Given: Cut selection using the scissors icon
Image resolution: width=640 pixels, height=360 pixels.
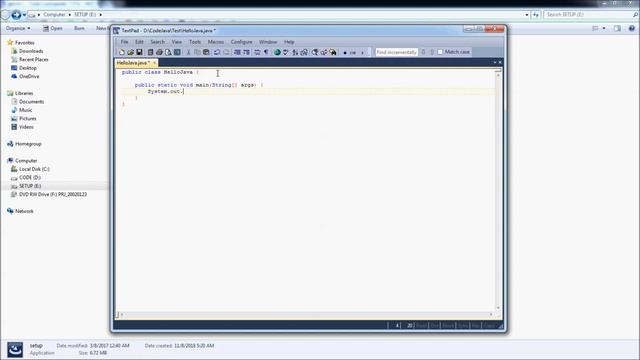Looking at the screenshot, I should 188,52.
